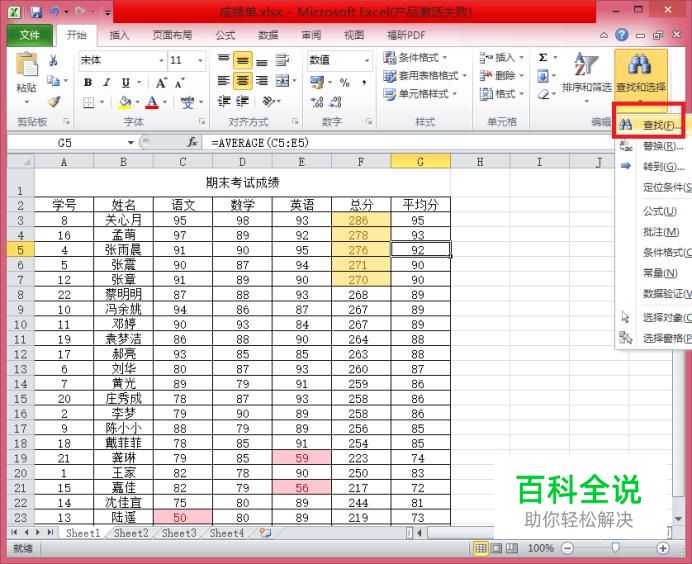Click the decrease decimal icon
The width and height of the screenshot is (692, 564).
coord(336,102)
